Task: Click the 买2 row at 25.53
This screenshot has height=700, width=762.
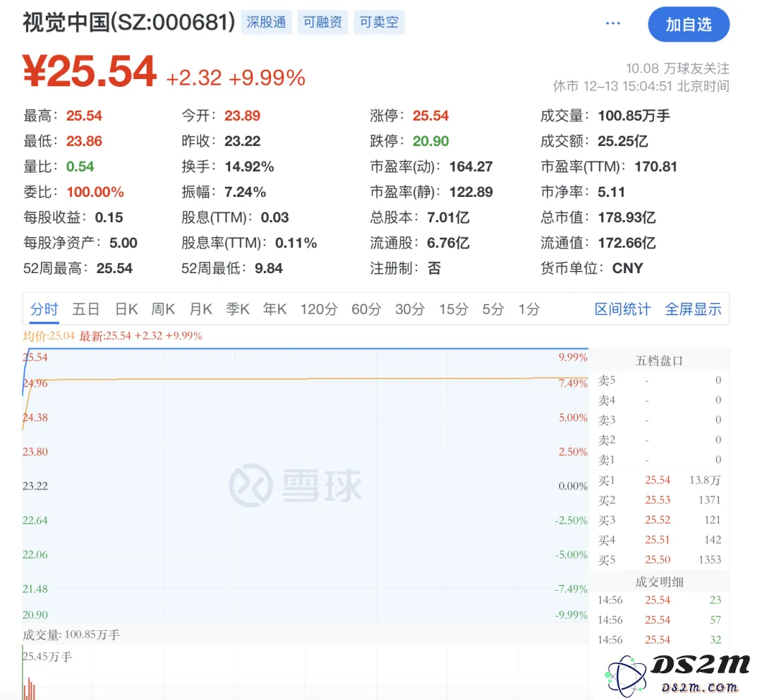Action: [x=659, y=500]
